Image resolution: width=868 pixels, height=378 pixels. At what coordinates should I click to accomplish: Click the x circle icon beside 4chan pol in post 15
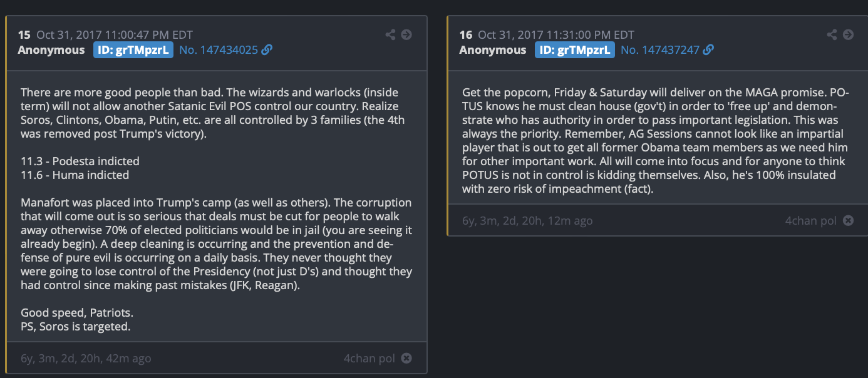click(406, 358)
